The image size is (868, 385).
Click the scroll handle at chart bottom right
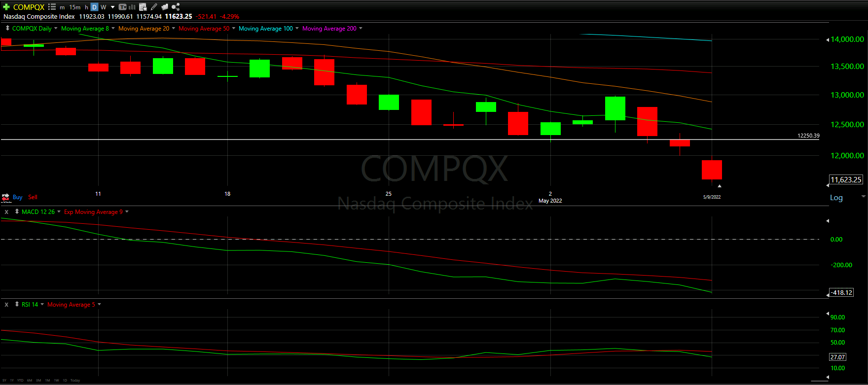(820, 381)
